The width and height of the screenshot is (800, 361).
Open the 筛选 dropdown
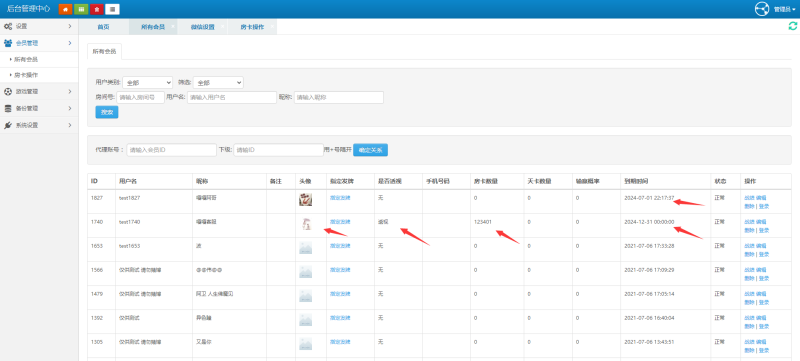click(x=218, y=83)
